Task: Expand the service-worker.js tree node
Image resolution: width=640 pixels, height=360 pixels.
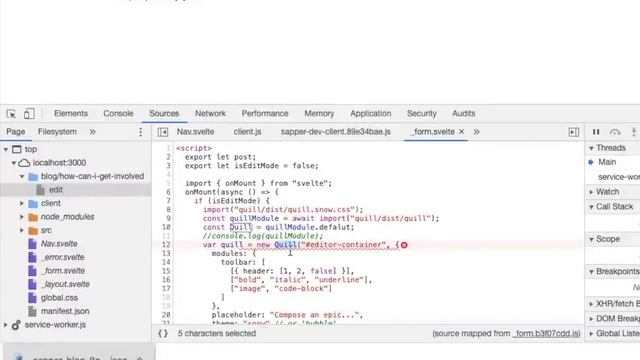Action: tap(6, 325)
